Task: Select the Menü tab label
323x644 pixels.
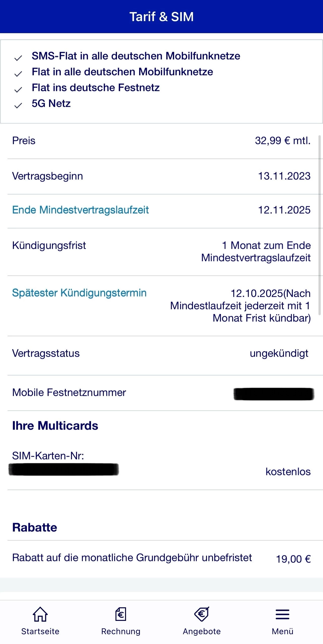Action: pyautogui.click(x=282, y=631)
